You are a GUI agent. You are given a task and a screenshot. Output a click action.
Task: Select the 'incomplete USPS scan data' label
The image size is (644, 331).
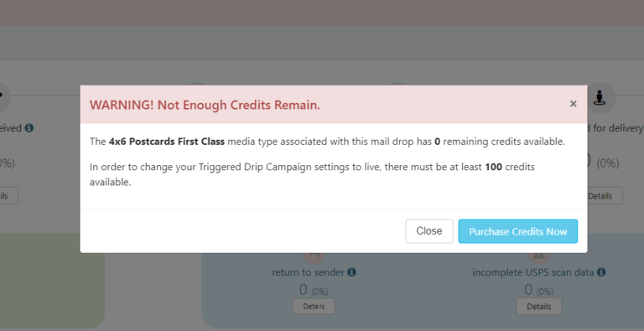533,272
